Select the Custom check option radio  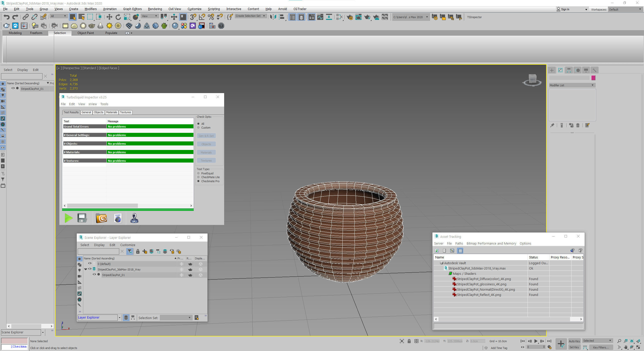(x=198, y=128)
